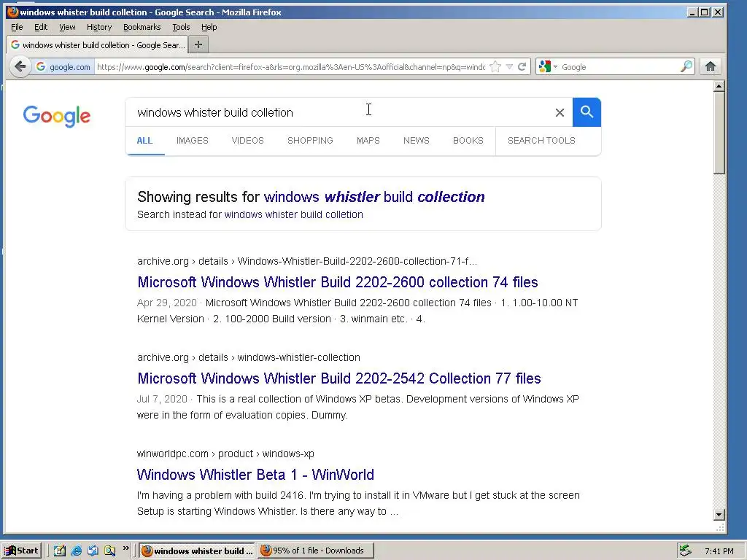Click the archive.org › details › windows-whistler-collection breadcrumb
The image size is (747, 560).
coord(248,357)
